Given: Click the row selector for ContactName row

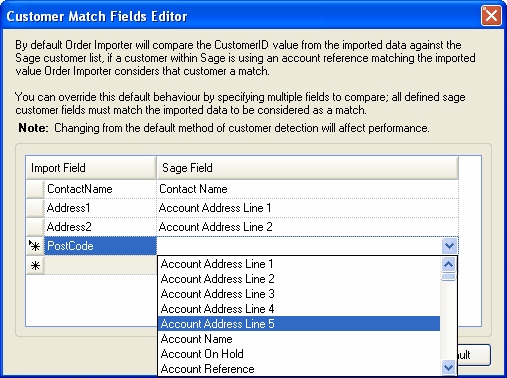Looking at the screenshot, I should click(35, 189).
